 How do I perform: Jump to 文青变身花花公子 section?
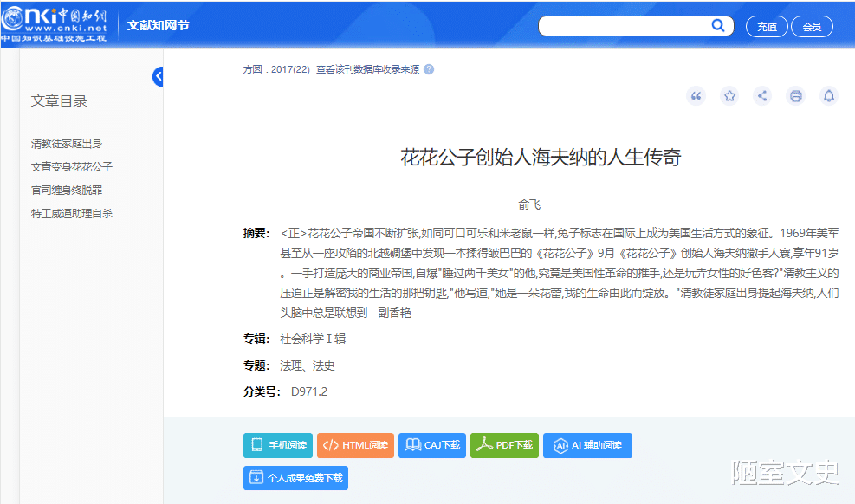(71, 167)
